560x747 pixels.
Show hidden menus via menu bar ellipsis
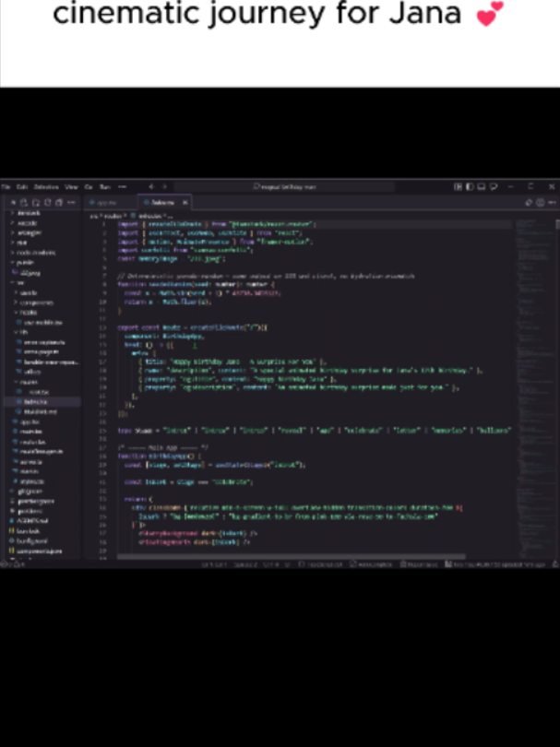tap(122, 186)
